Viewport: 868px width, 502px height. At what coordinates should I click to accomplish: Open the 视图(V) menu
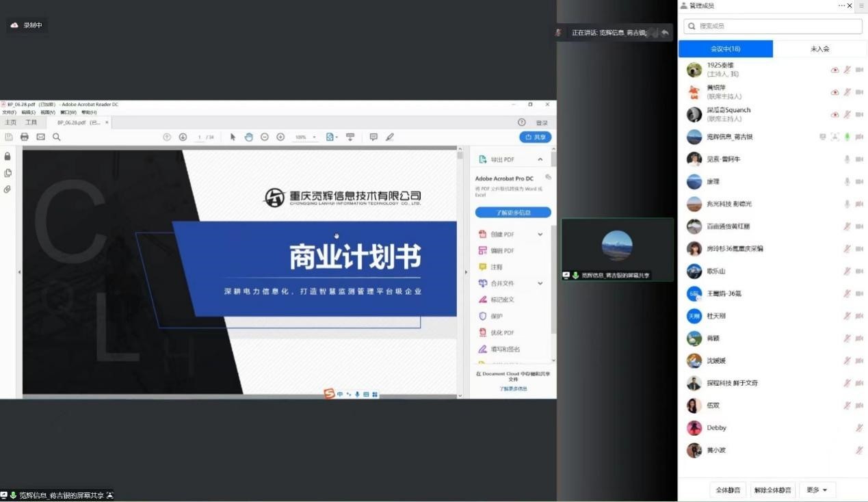coord(47,112)
